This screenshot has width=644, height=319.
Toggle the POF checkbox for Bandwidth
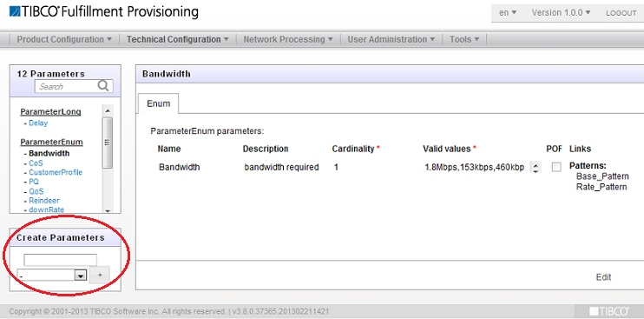click(556, 167)
